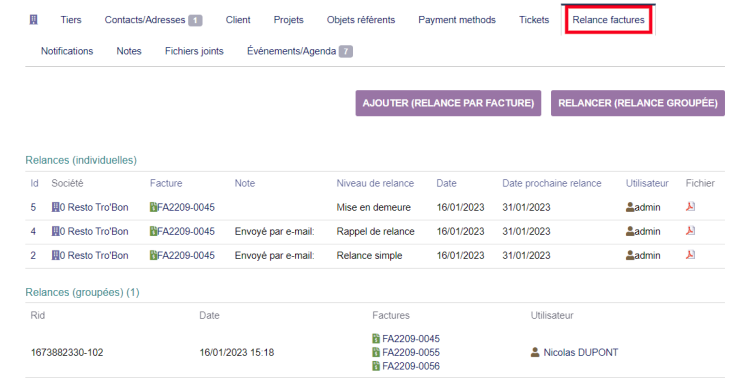
Task: Click the Relances (individuelles) heading
Action: [81, 160]
